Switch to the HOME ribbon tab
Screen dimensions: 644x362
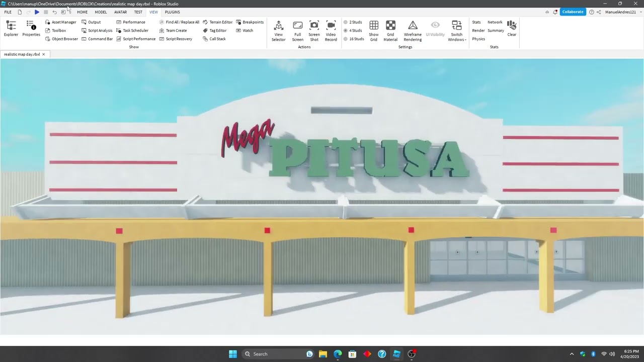pos(82,12)
